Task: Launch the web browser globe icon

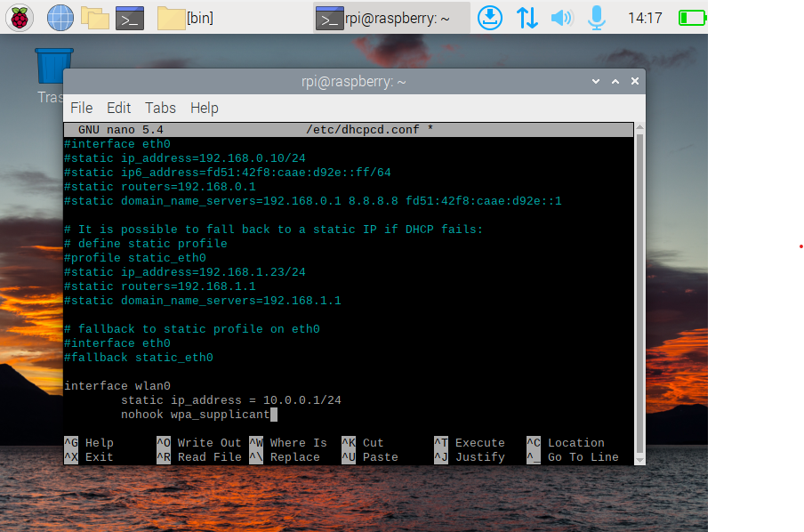Action: (60, 18)
